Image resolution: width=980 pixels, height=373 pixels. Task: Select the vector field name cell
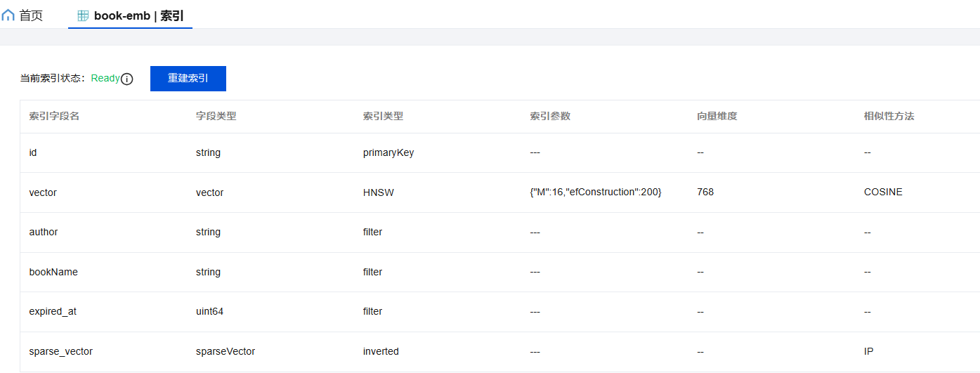pos(43,192)
